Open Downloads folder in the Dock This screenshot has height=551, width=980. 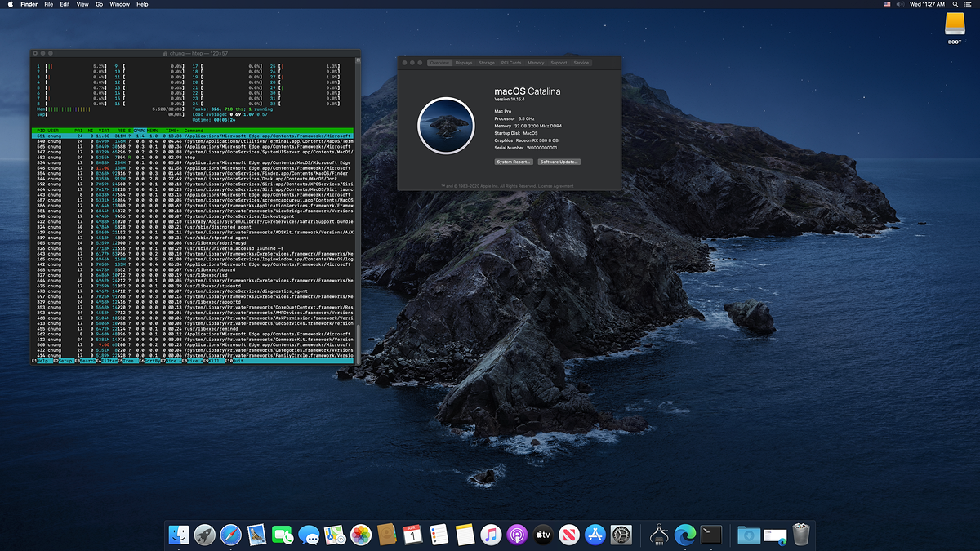(747, 535)
